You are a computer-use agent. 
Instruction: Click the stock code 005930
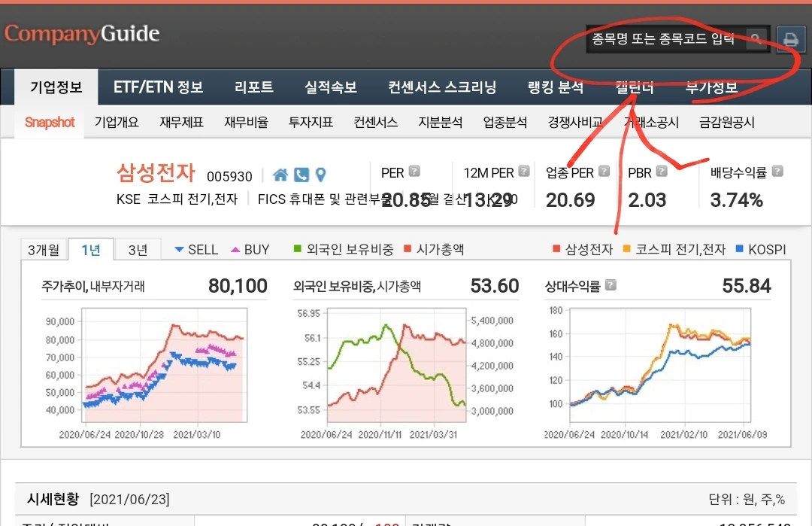pyautogui.click(x=229, y=176)
